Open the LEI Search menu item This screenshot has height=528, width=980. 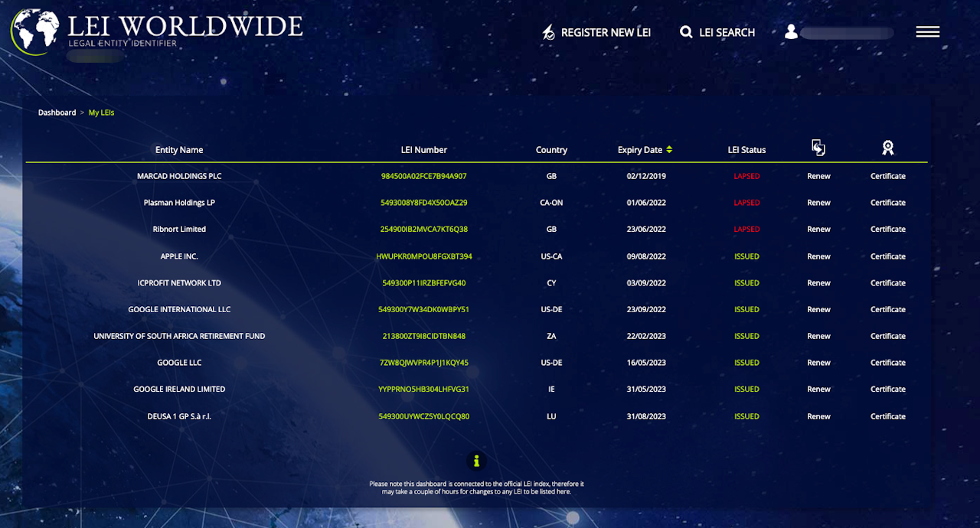(x=717, y=32)
